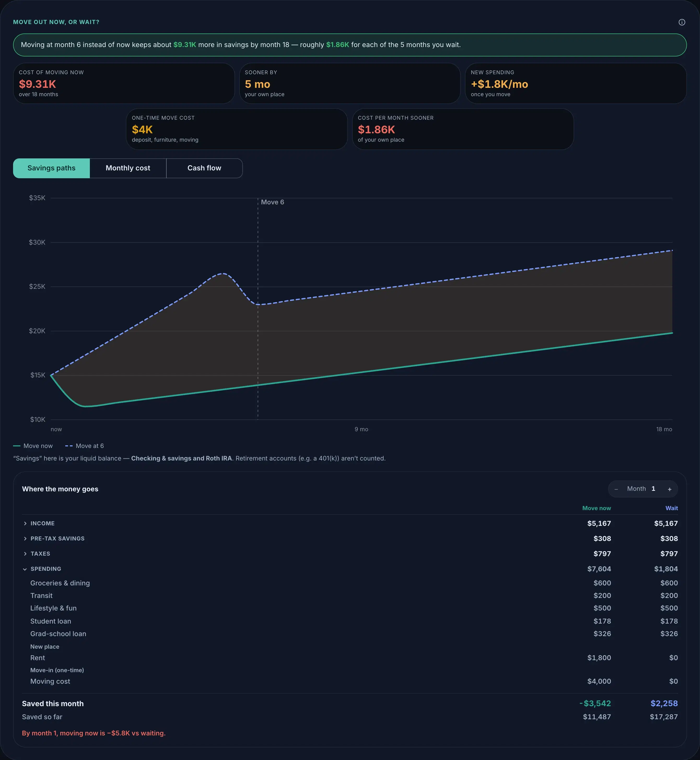Viewport: 700px width, 760px height.
Task: Open the Cost of moving now card
Action: pyautogui.click(x=124, y=83)
